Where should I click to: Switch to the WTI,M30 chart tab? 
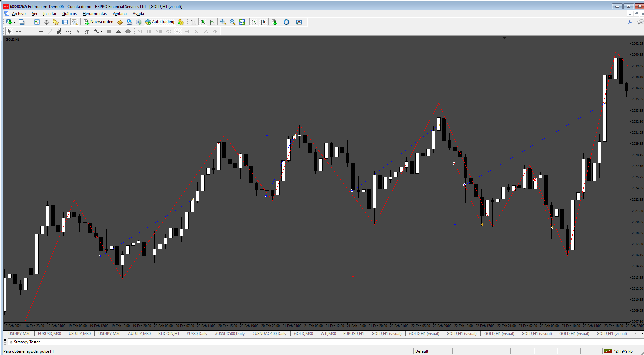click(328, 334)
